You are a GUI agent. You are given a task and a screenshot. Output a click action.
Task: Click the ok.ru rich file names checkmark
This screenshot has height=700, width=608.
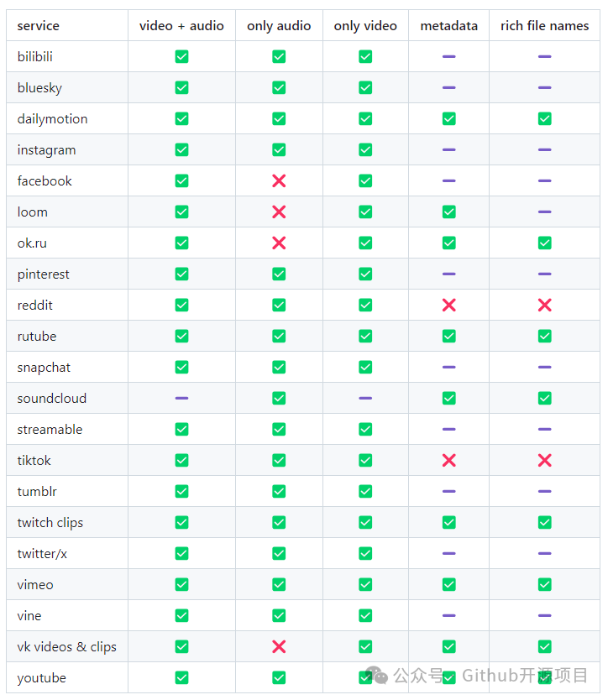(x=544, y=243)
